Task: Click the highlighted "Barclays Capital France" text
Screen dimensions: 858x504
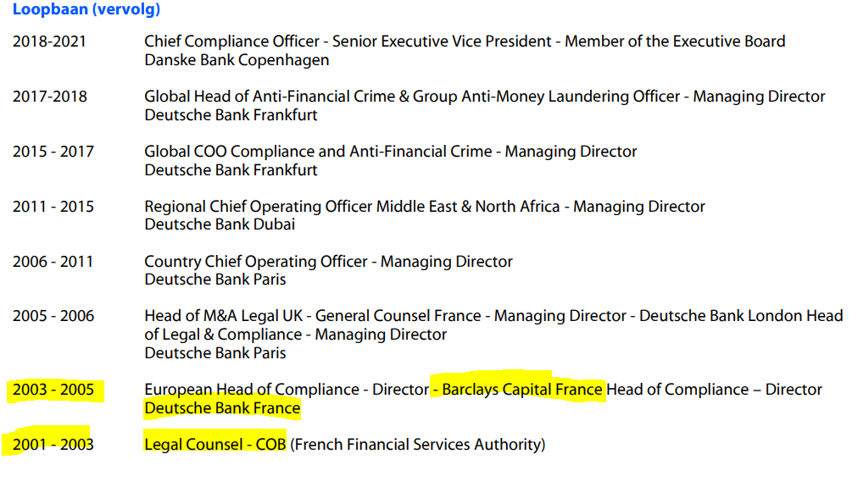Action: pos(521,390)
